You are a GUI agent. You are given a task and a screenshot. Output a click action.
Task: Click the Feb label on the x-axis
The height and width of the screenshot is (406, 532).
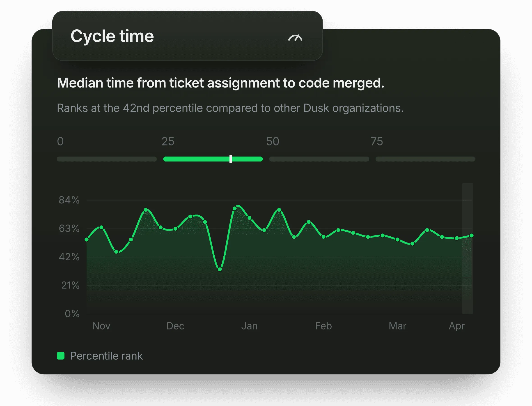[x=323, y=326]
